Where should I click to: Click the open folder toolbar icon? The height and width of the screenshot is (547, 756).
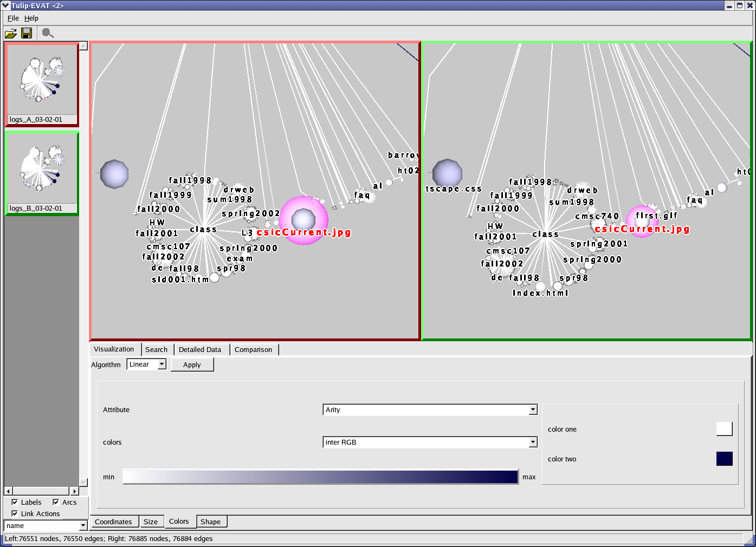[10, 34]
